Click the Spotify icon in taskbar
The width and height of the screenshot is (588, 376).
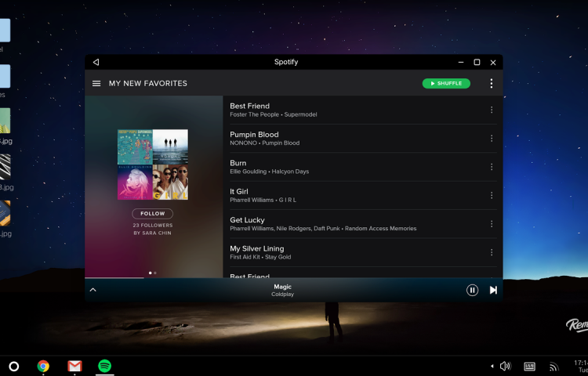tap(104, 366)
